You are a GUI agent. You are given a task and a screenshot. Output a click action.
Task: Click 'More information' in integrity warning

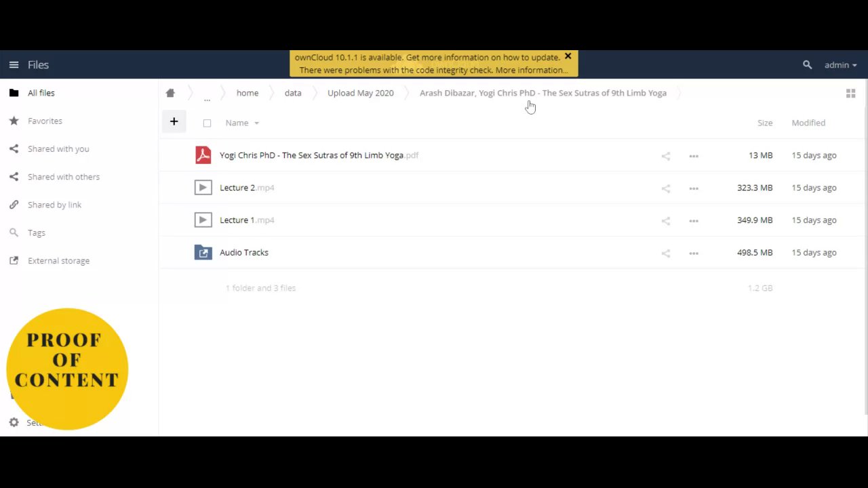(x=532, y=70)
